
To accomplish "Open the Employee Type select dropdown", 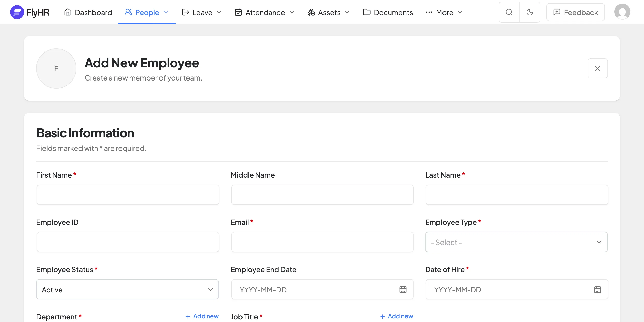I will [x=516, y=242].
